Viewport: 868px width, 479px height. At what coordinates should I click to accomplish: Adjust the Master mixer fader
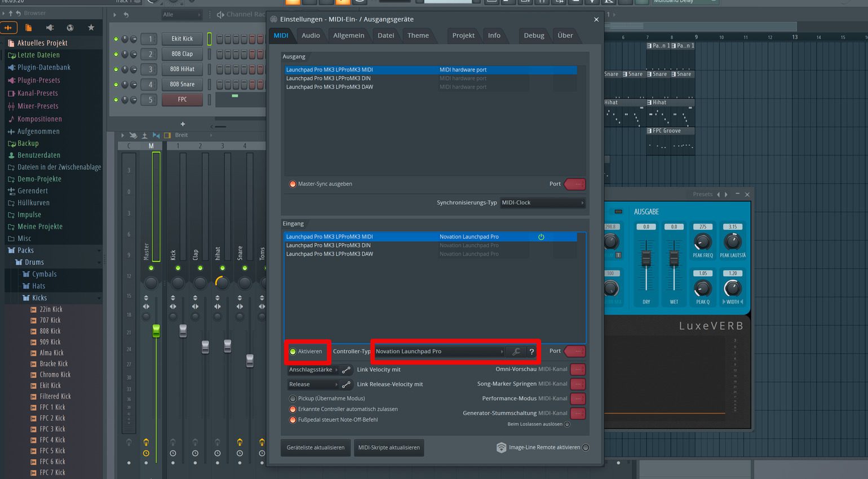[x=156, y=331]
